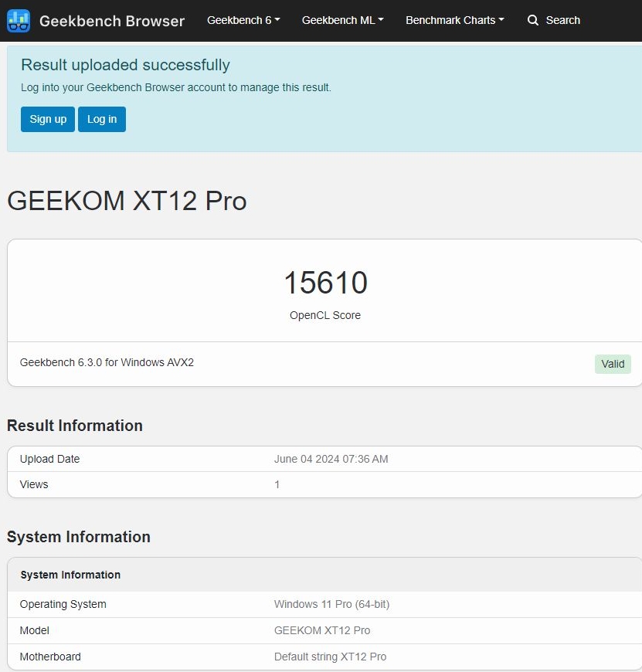The width and height of the screenshot is (642, 672).
Task: Click the Sign up button
Action: pos(48,119)
